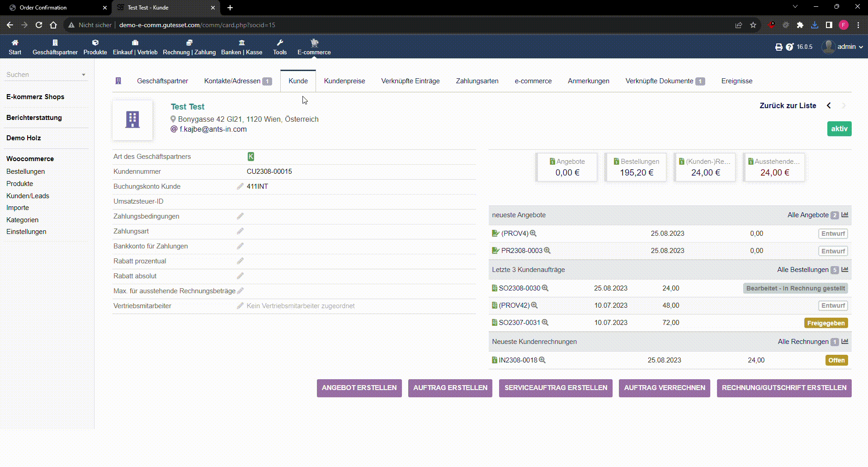Open E-kommerz Shops sidebar section
Image resolution: width=868 pixels, height=467 pixels.
coord(35,97)
